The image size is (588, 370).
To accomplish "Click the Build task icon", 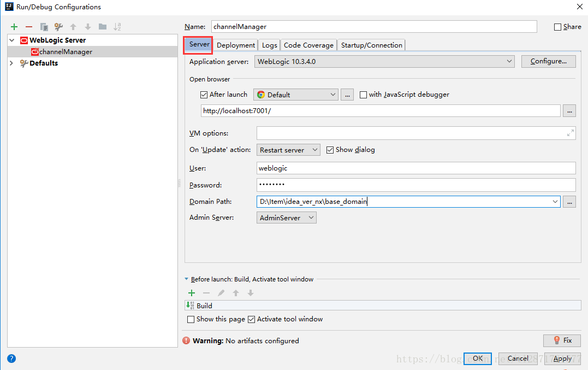I will pyautogui.click(x=190, y=306).
